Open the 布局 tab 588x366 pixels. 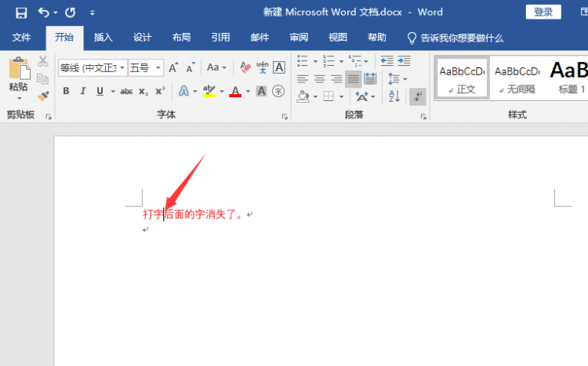(182, 38)
